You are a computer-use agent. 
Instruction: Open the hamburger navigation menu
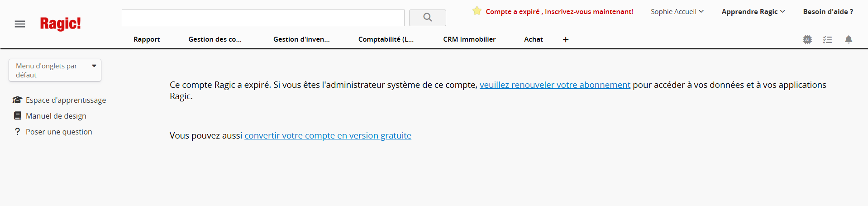(x=20, y=24)
